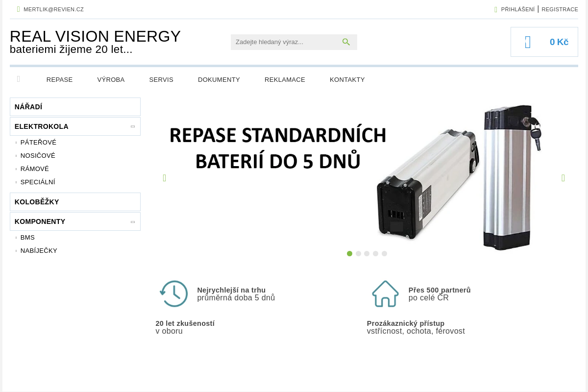Click the PŘIHLÁŠENÍ login link

point(517,9)
